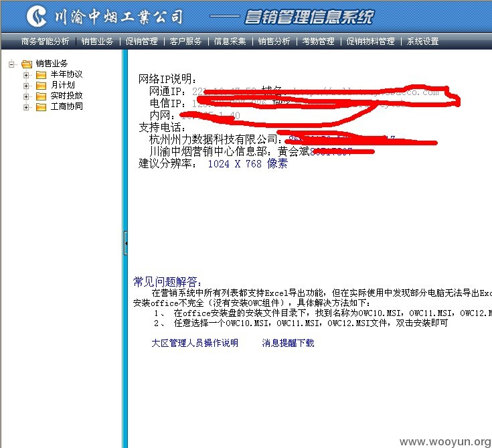Expand the 工商协同 tree node

[x=26, y=107]
